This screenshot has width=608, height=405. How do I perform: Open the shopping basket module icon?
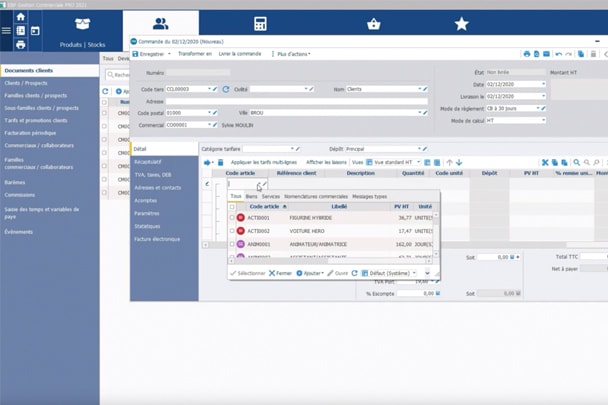tap(374, 24)
